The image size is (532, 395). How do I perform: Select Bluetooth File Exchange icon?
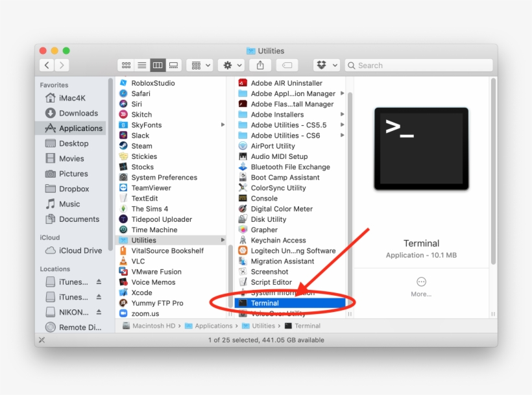coord(243,167)
